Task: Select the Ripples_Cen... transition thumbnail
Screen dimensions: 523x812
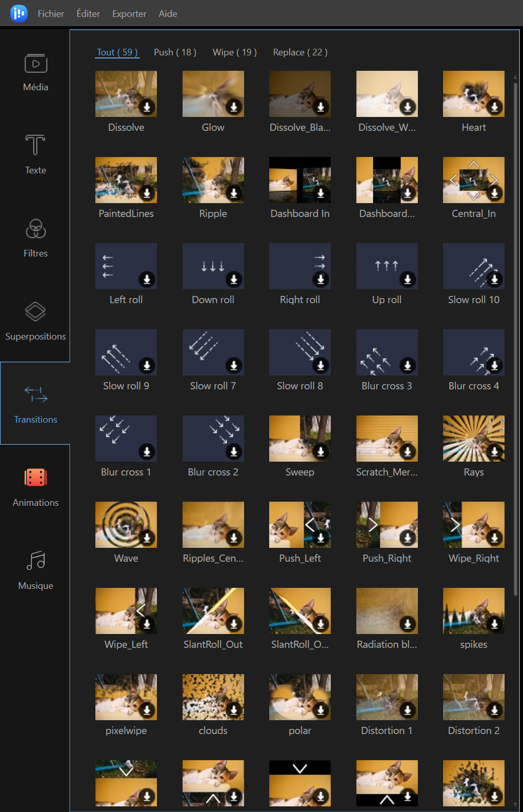Action: 213,525
